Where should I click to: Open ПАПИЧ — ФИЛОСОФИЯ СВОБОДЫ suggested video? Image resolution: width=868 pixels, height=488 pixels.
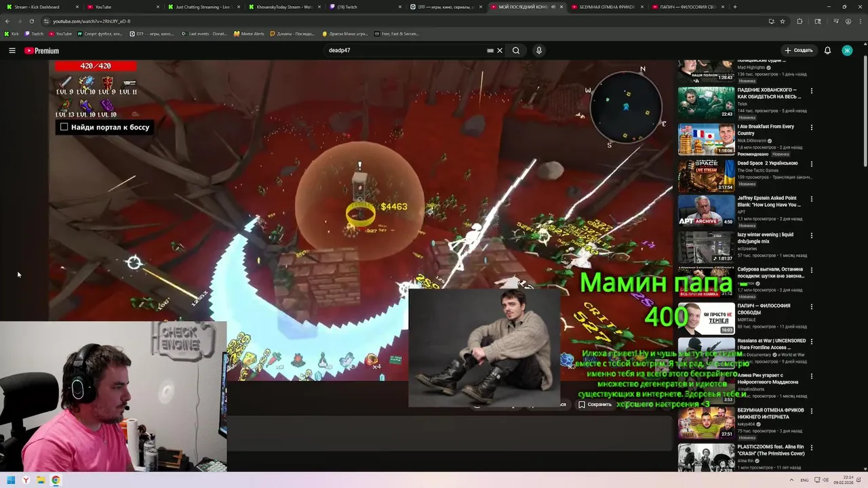(706, 319)
